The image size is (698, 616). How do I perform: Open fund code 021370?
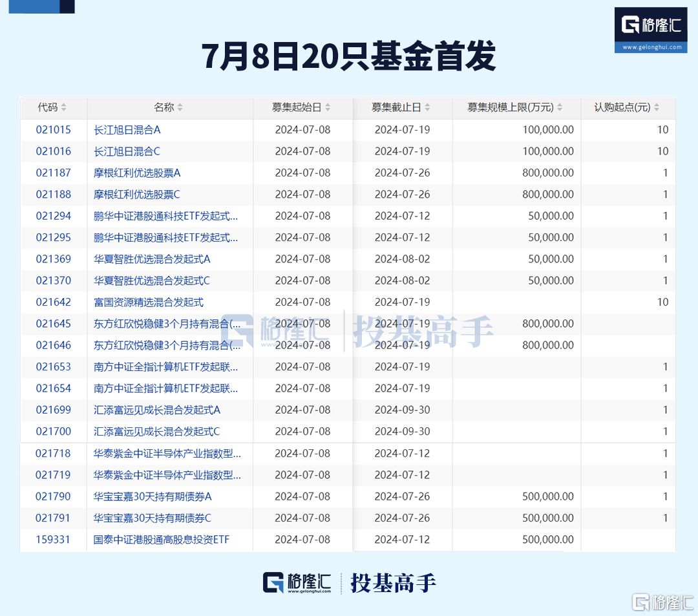[x=54, y=281]
